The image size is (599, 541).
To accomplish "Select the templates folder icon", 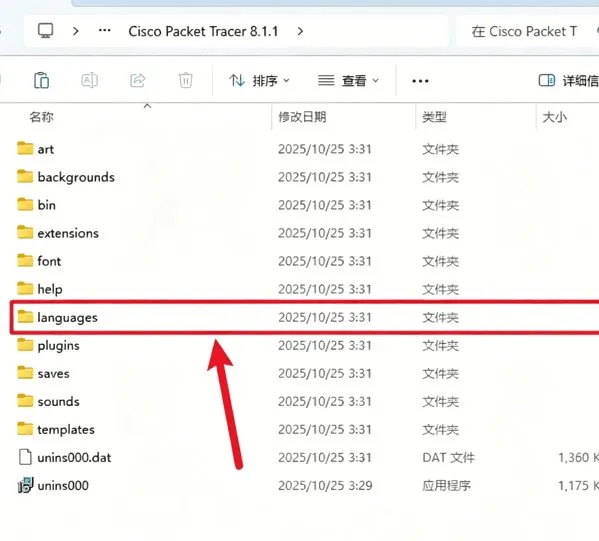I will point(25,429).
